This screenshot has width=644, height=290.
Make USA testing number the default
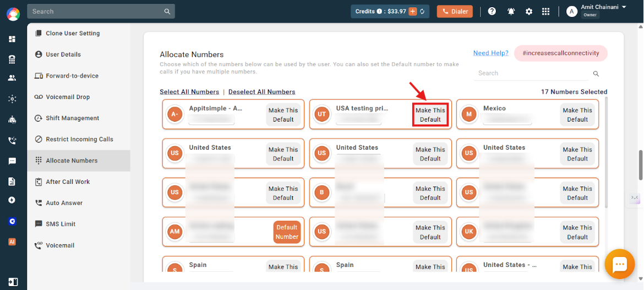[430, 115]
